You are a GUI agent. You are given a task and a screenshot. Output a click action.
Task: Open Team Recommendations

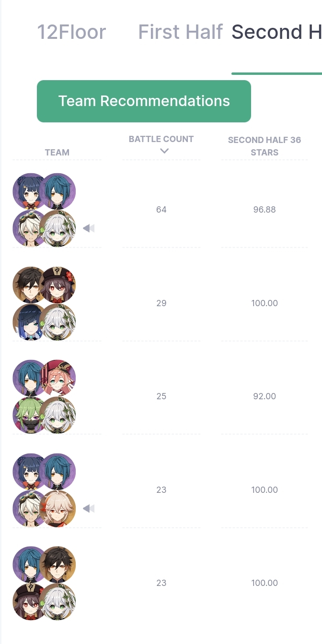[x=144, y=101]
